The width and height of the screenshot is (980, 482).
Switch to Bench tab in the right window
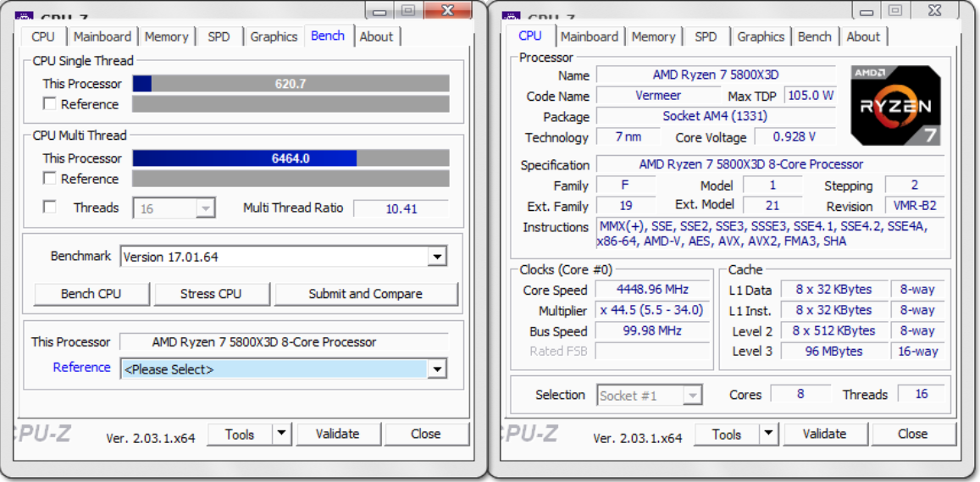(815, 37)
